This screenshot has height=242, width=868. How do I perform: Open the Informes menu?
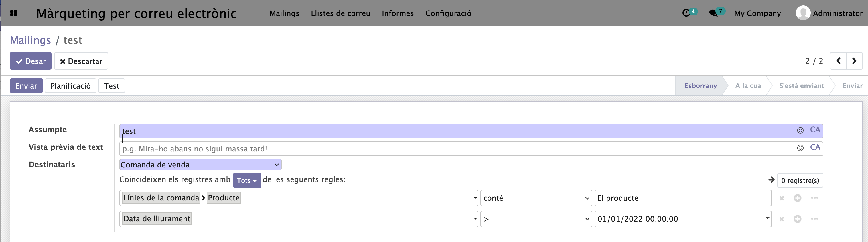[x=398, y=13]
